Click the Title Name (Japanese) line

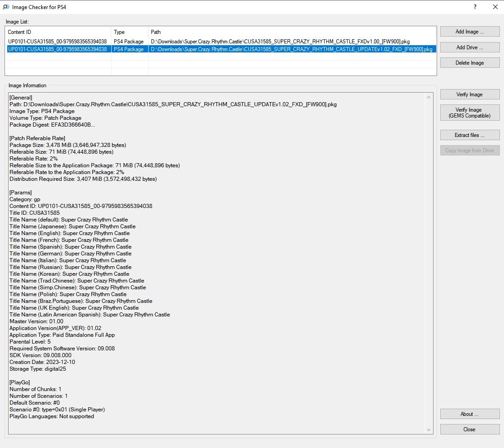pos(72,226)
